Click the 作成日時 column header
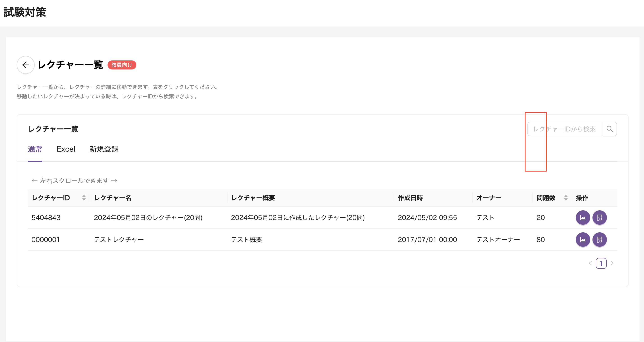Screen dimensions: 644x342 point(410,198)
